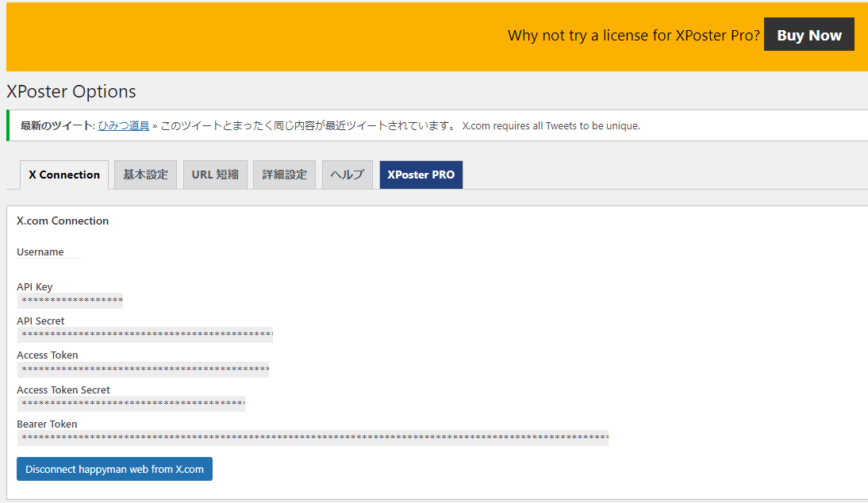
Task: Click the Buy Now button
Action: (808, 35)
